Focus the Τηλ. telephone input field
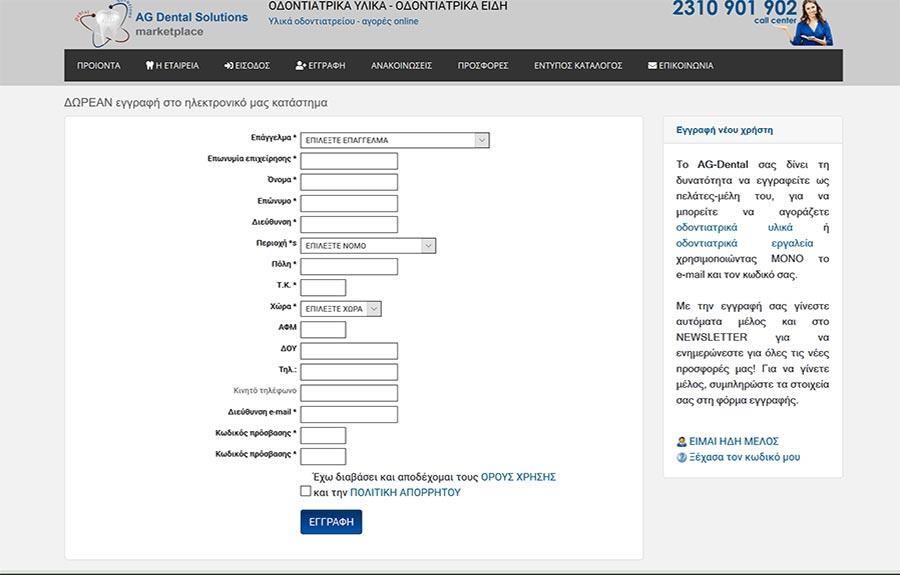The width and height of the screenshot is (900, 575). tap(349, 372)
